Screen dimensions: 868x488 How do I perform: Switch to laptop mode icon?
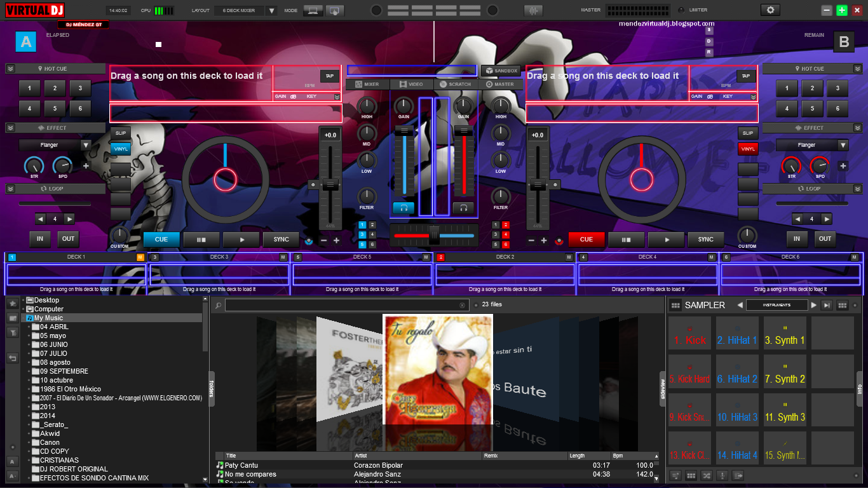tap(312, 10)
